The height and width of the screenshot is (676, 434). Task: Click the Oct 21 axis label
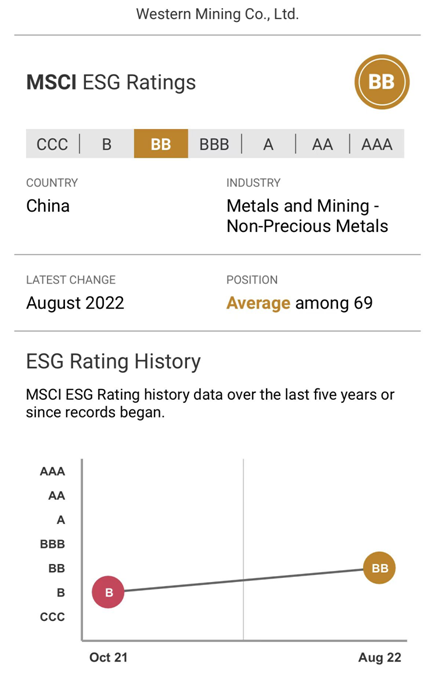108,657
